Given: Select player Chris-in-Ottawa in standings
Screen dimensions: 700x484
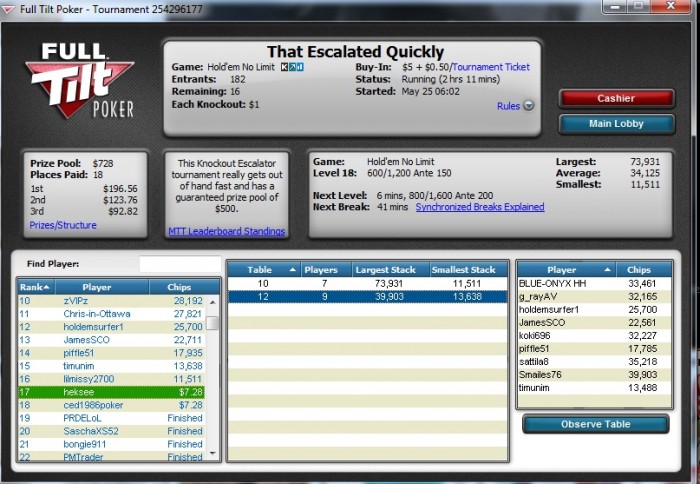Looking at the screenshot, I should click(112, 314).
